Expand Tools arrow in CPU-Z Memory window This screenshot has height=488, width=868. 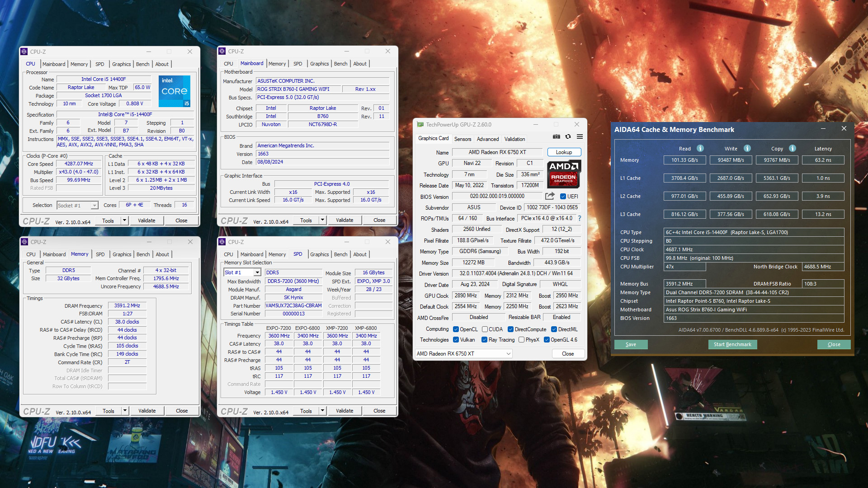coord(125,411)
